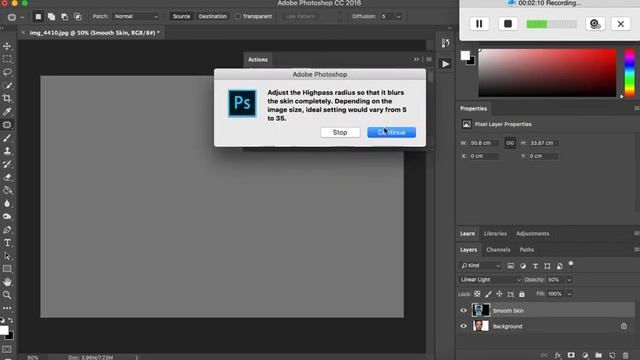
Task: Open the Diffusion value dropdown
Action: 398,17
